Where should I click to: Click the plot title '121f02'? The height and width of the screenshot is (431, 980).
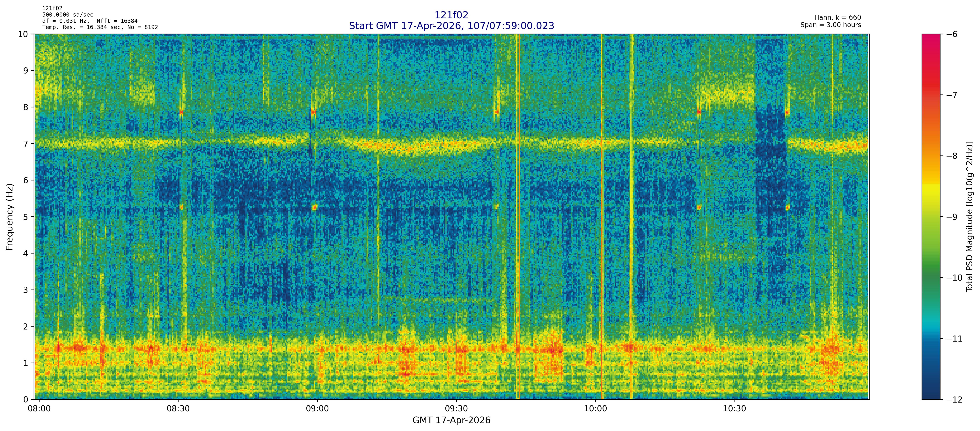(451, 15)
